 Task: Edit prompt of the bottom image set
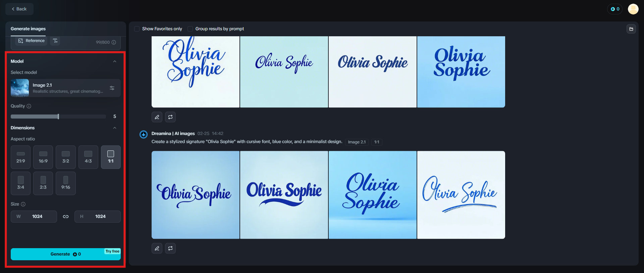pos(157,248)
